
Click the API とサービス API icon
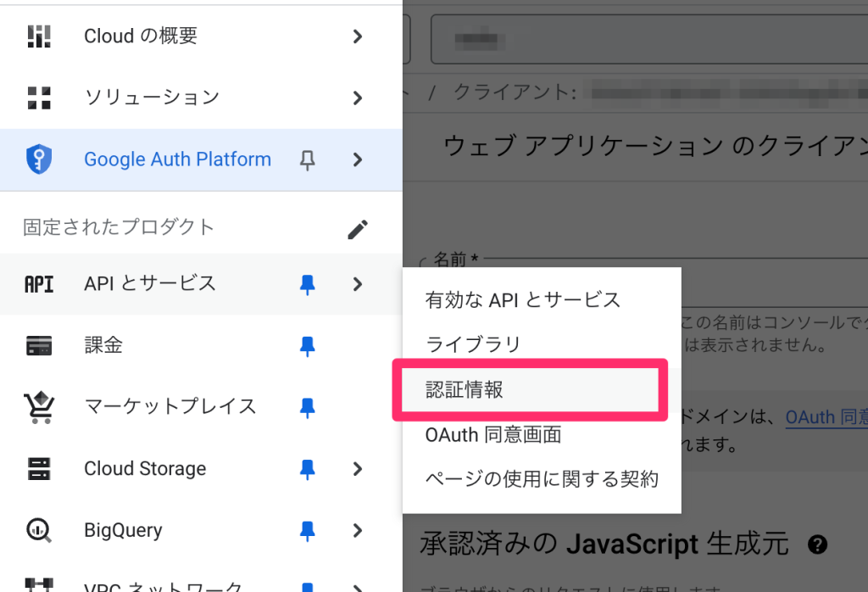click(x=39, y=284)
